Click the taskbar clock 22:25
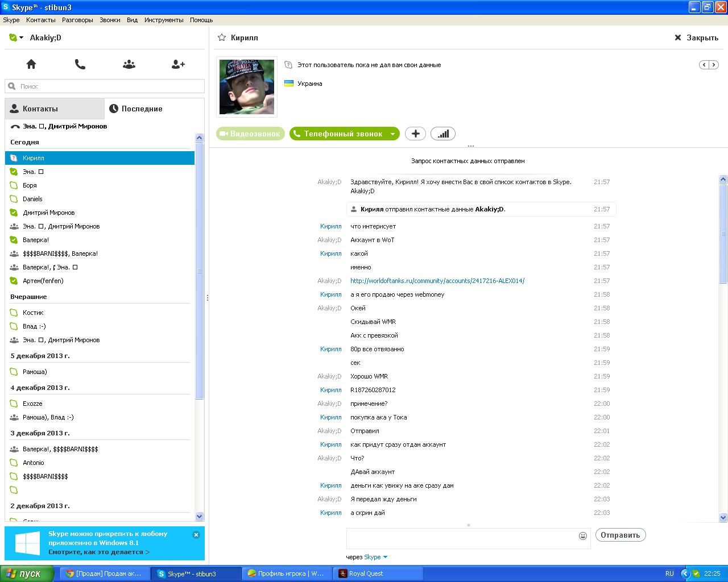The width and height of the screenshot is (728, 582). pos(712,573)
